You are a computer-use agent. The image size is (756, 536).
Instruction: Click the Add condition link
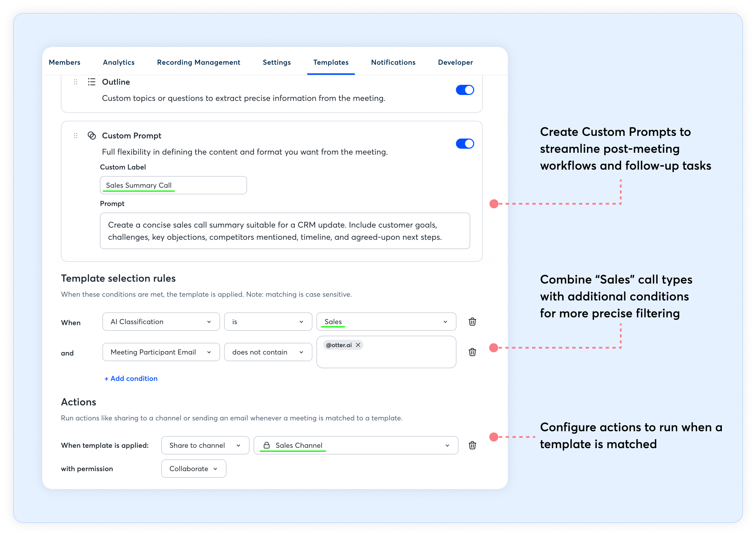tap(131, 379)
